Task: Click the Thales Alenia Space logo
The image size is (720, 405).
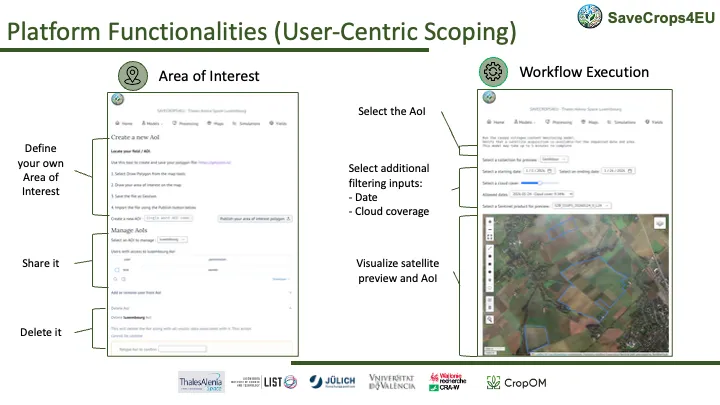Action: tap(201, 382)
